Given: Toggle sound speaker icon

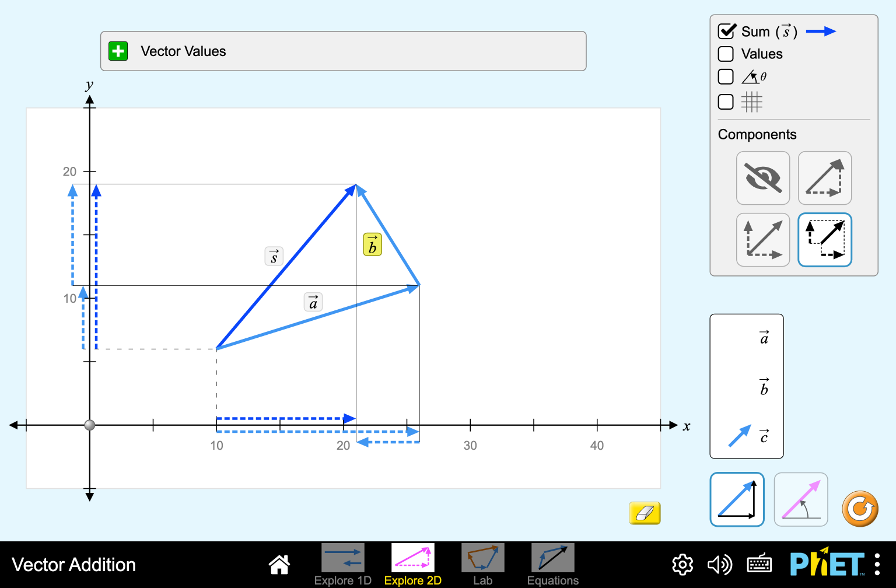Looking at the screenshot, I should click(x=719, y=565).
